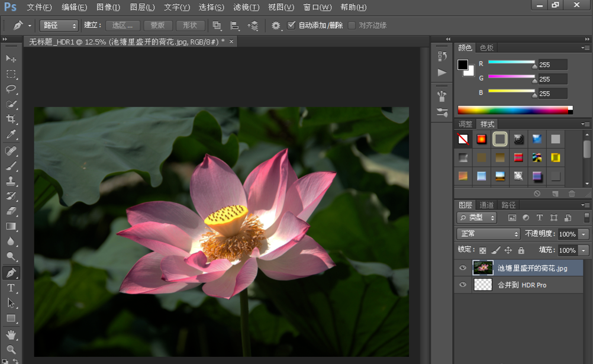
Task: Click the 选区... button
Action: pyautogui.click(x=123, y=25)
